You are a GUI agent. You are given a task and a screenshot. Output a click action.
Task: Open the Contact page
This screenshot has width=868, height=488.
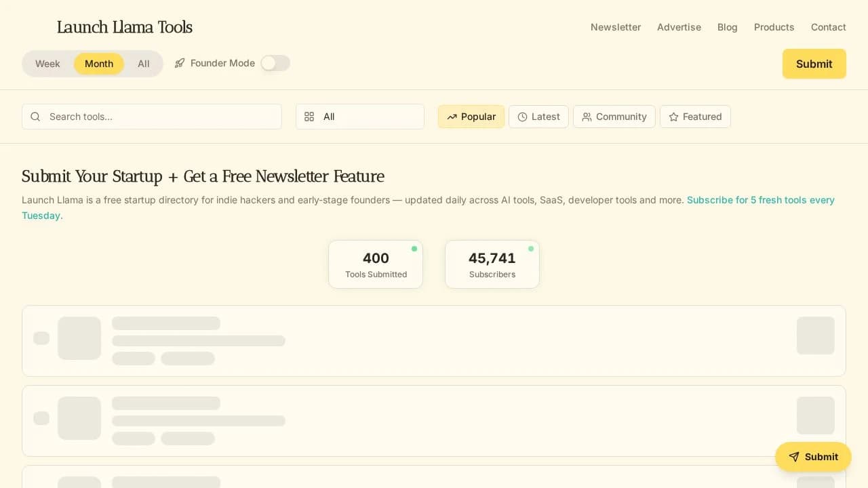(x=828, y=27)
